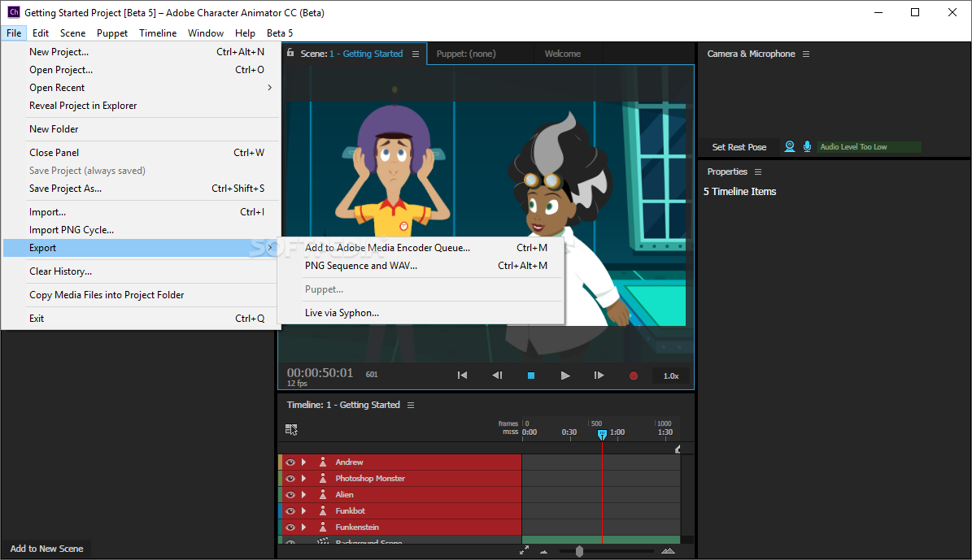Step forward one frame
This screenshot has width=972, height=560.
coord(599,376)
